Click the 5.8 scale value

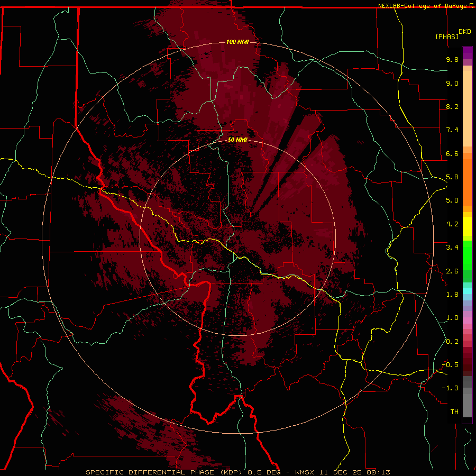pos(452,177)
